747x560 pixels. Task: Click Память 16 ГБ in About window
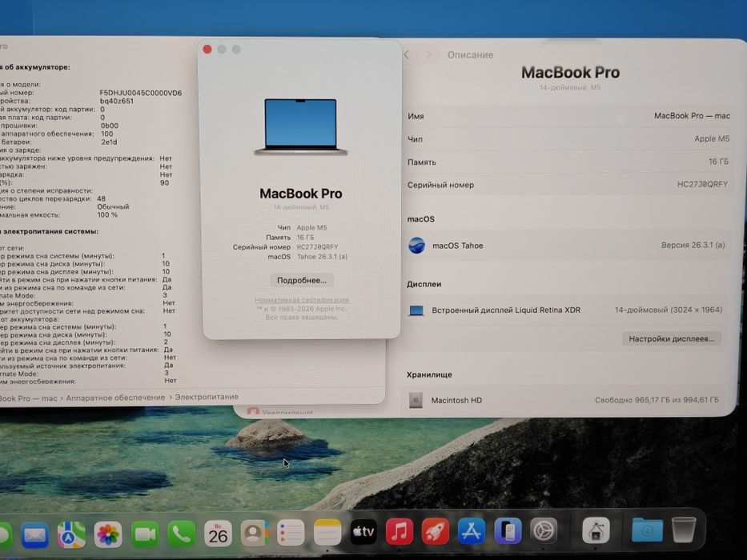point(290,237)
